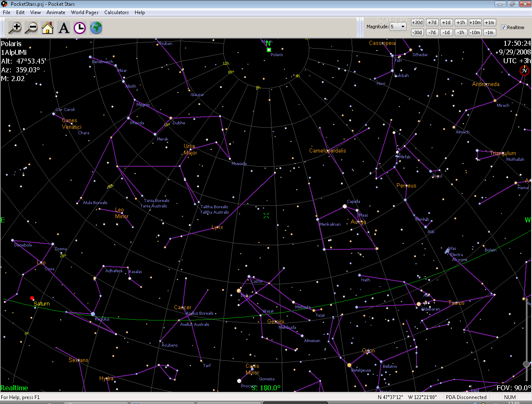The image size is (532, 404).
Task: Click the Orion constellation label
Action: tap(368, 351)
